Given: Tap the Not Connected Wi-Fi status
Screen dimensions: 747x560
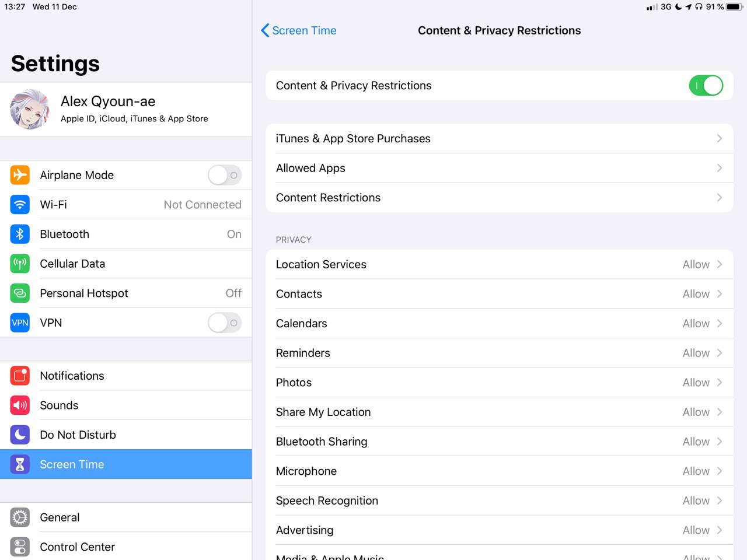Looking at the screenshot, I should click(x=203, y=205).
